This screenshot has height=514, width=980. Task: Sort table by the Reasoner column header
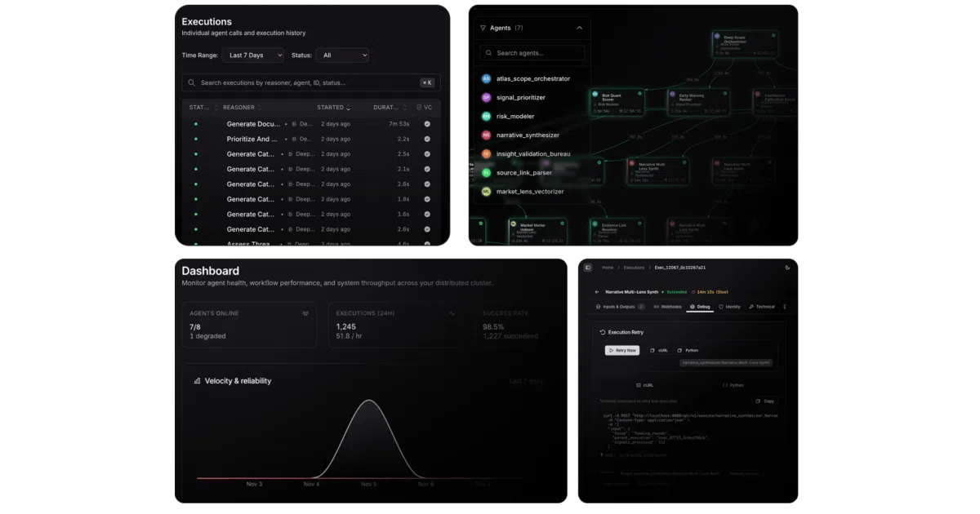(243, 107)
